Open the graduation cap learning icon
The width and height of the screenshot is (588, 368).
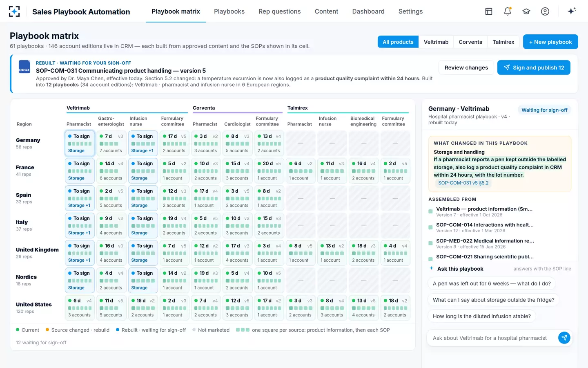point(526,11)
